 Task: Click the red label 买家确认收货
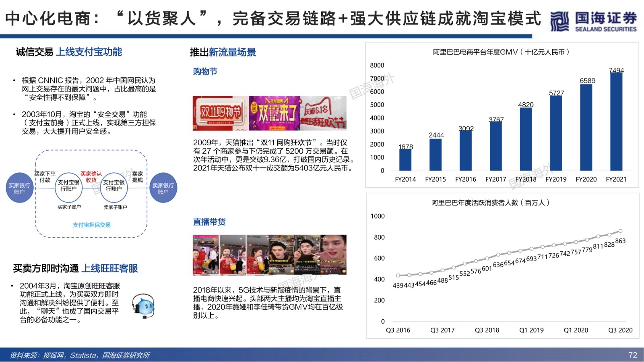coord(91,177)
